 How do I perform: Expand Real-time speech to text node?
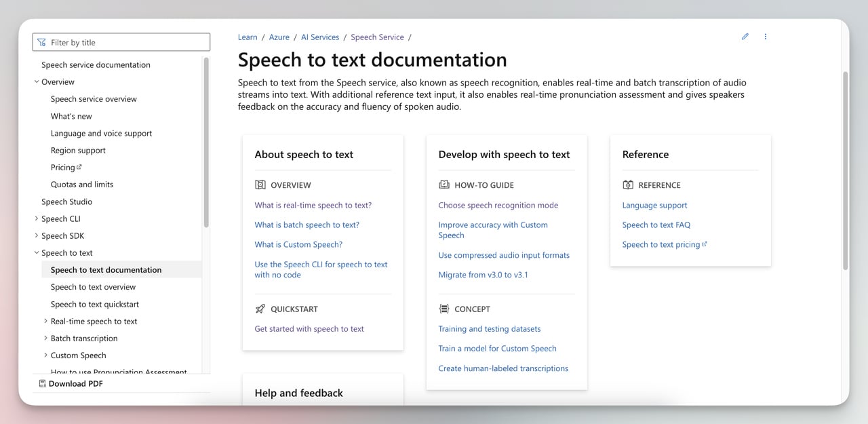45,321
